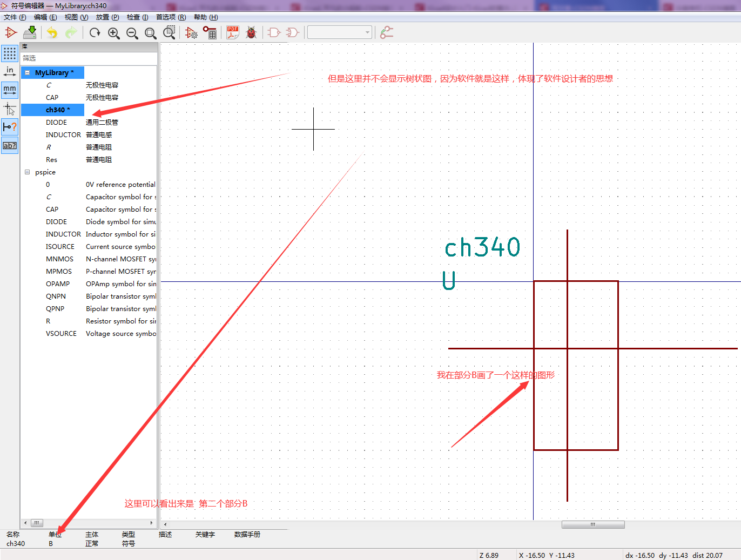Select MNMOS N-channel MOSFET symbol
Image resolution: width=741 pixels, height=560 pixels.
pyautogui.click(x=89, y=259)
